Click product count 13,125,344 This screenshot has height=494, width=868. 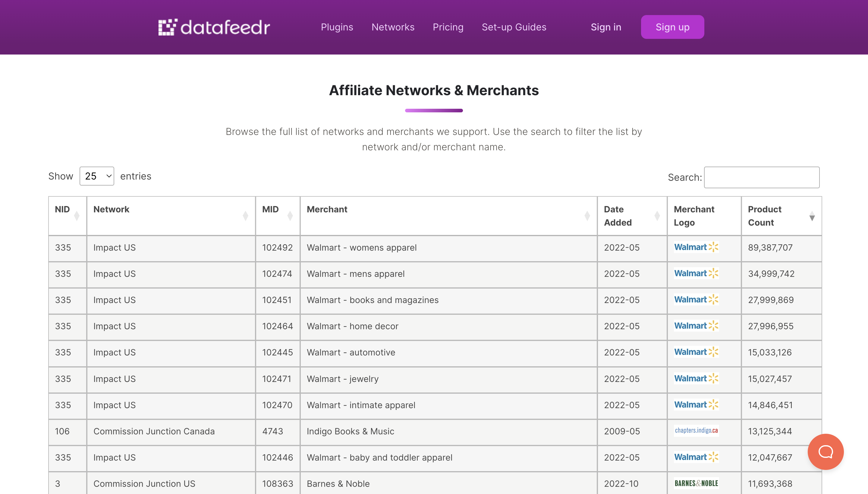click(770, 431)
